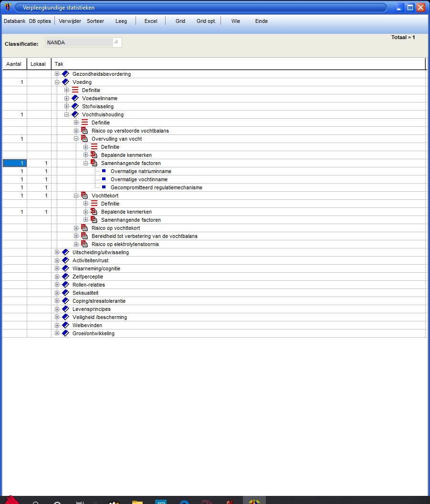430x504 pixels.
Task: Click the blue book icon beside Welbevinden
Action: [x=65, y=325]
